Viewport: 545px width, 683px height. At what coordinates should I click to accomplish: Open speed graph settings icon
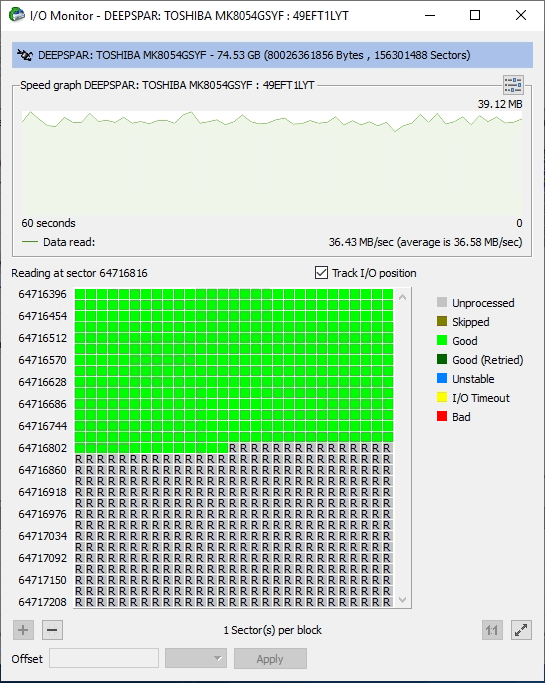(513, 85)
